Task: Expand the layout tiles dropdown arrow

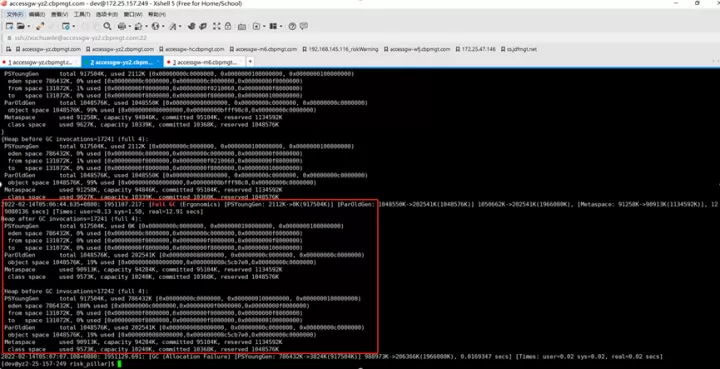Action: 281,27
